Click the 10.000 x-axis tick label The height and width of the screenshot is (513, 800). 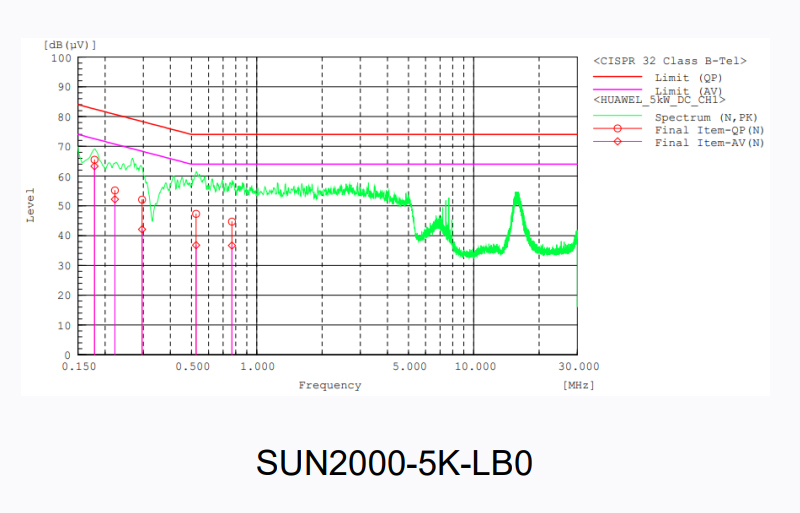(474, 367)
